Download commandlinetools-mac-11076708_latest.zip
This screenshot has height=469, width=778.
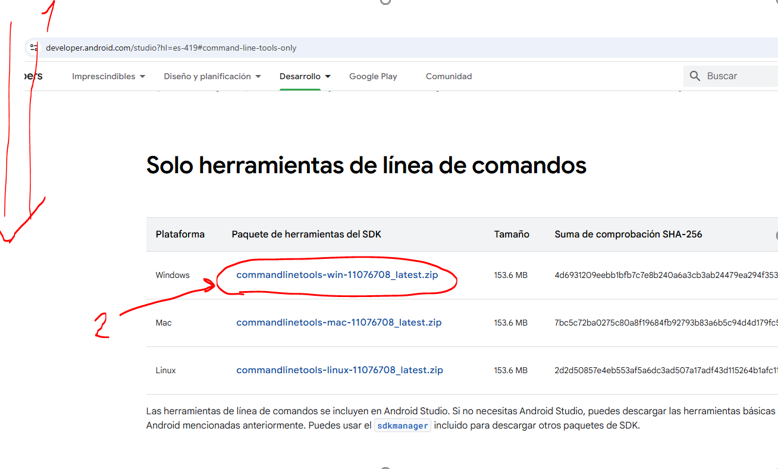pyautogui.click(x=338, y=323)
